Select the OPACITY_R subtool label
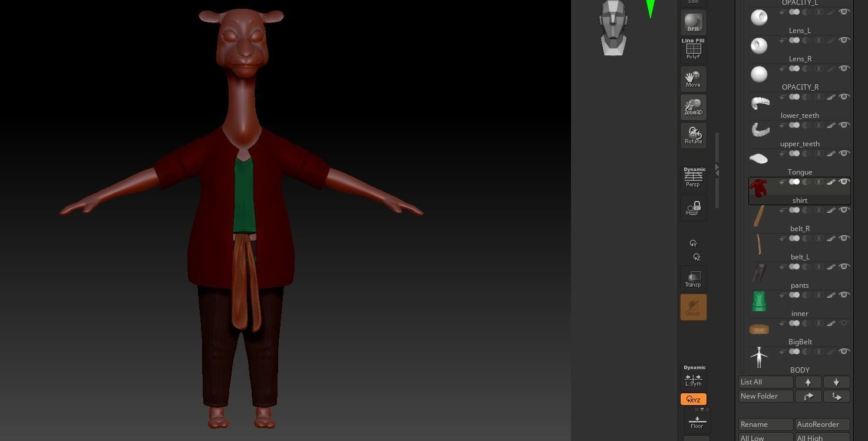This screenshot has width=868, height=441. tap(800, 87)
